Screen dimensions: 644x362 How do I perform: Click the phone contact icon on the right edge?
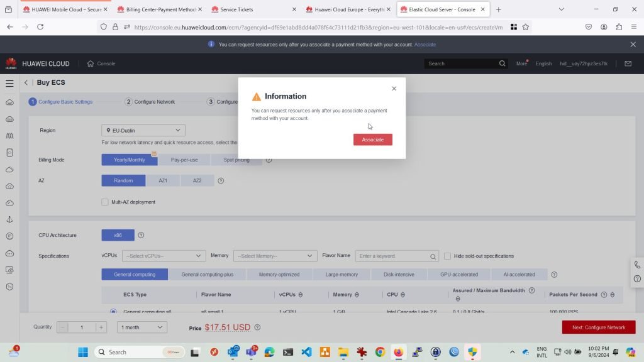(637, 265)
